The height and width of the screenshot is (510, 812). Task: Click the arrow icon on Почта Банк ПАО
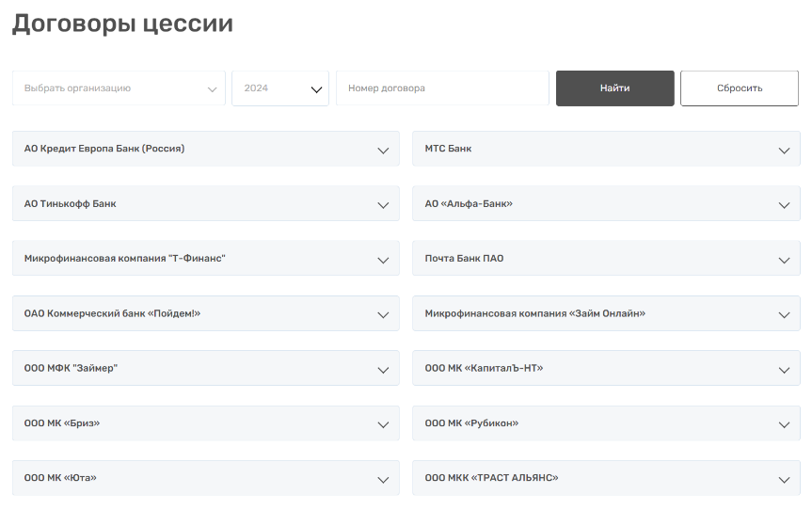[x=784, y=260]
